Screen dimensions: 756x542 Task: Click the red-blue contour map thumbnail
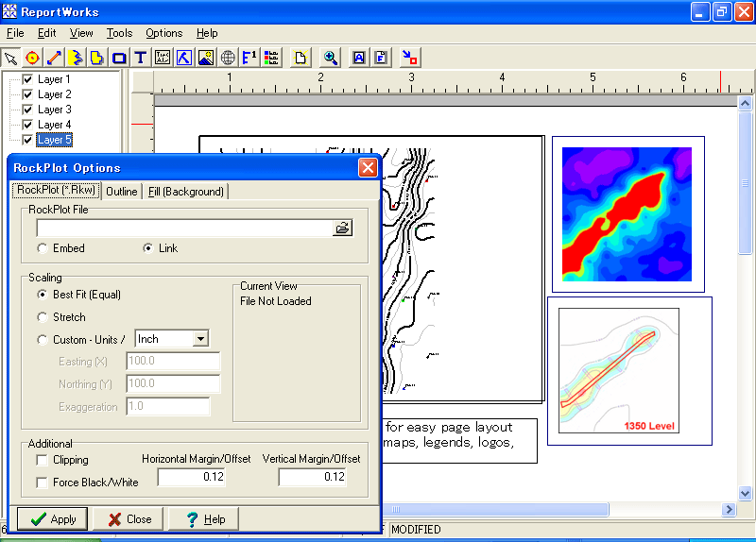point(627,214)
